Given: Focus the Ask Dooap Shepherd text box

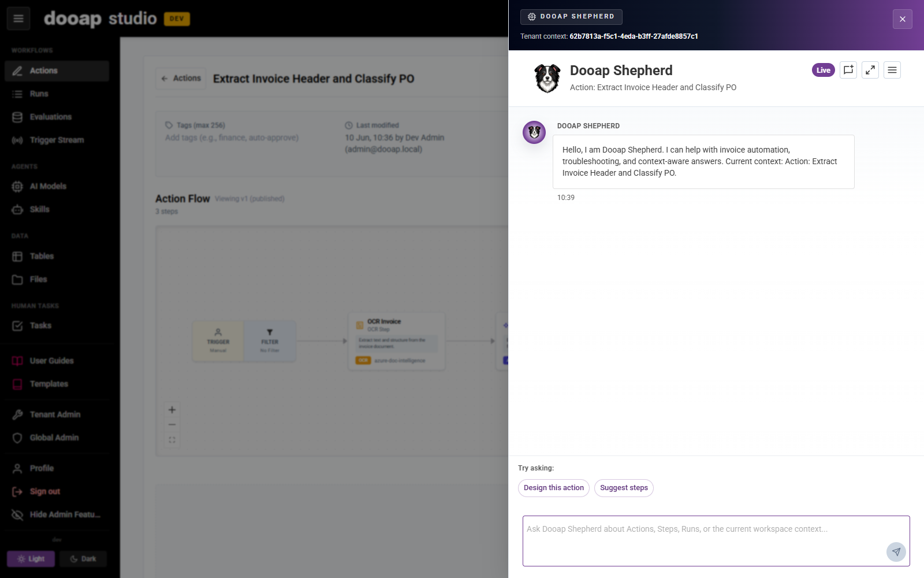Looking at the screenshot, I should [x=716, y=541].
